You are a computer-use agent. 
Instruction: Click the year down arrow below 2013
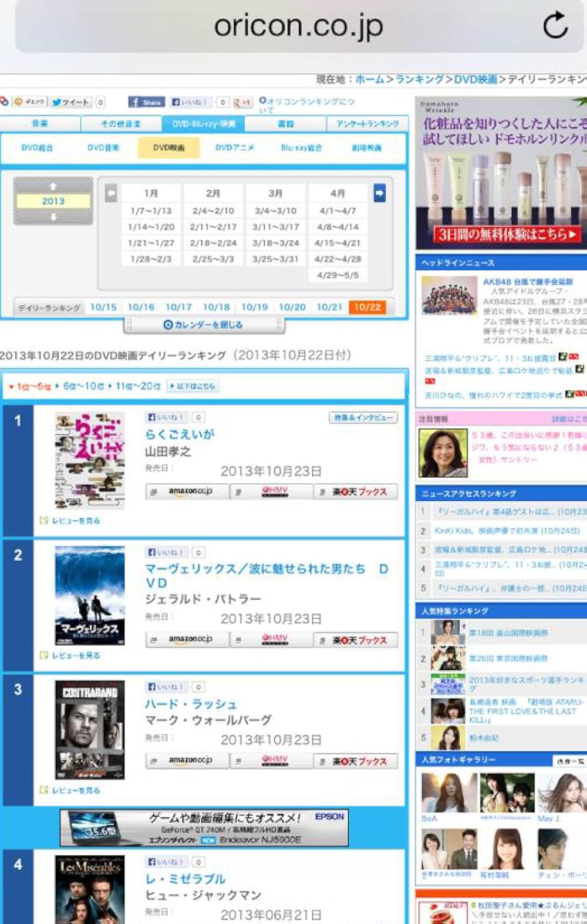click(53, 217)
